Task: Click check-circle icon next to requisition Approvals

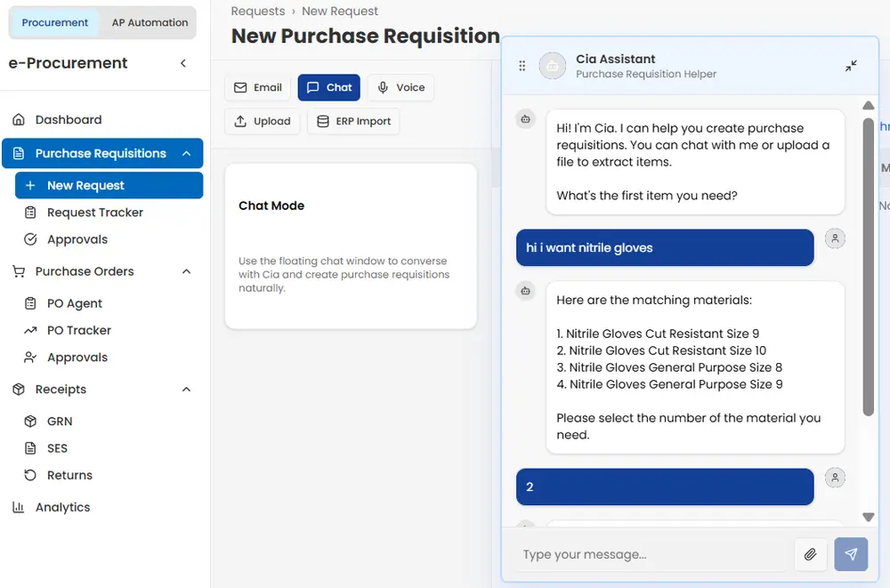Action: 30,239
